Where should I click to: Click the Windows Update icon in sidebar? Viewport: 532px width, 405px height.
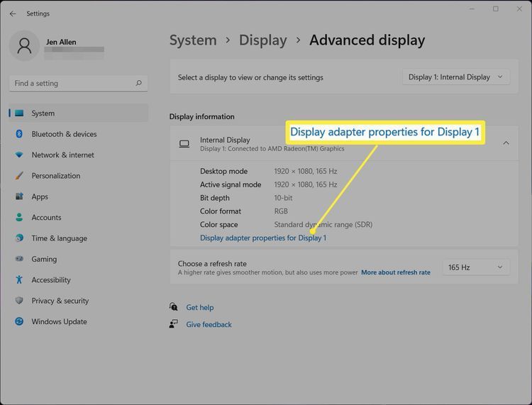[19, 322]
